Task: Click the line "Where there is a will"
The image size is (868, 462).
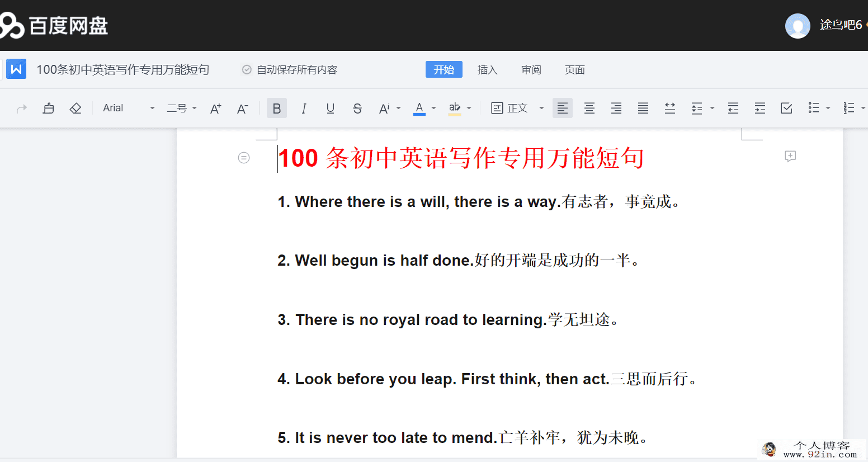Action: (x=479, y=201)
